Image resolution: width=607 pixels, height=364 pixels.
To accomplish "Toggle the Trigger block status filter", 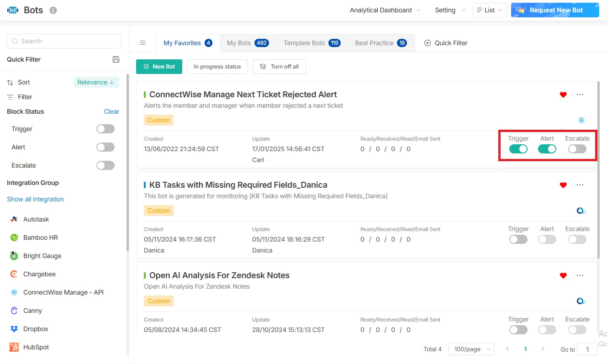I will [x=106, y=129].
